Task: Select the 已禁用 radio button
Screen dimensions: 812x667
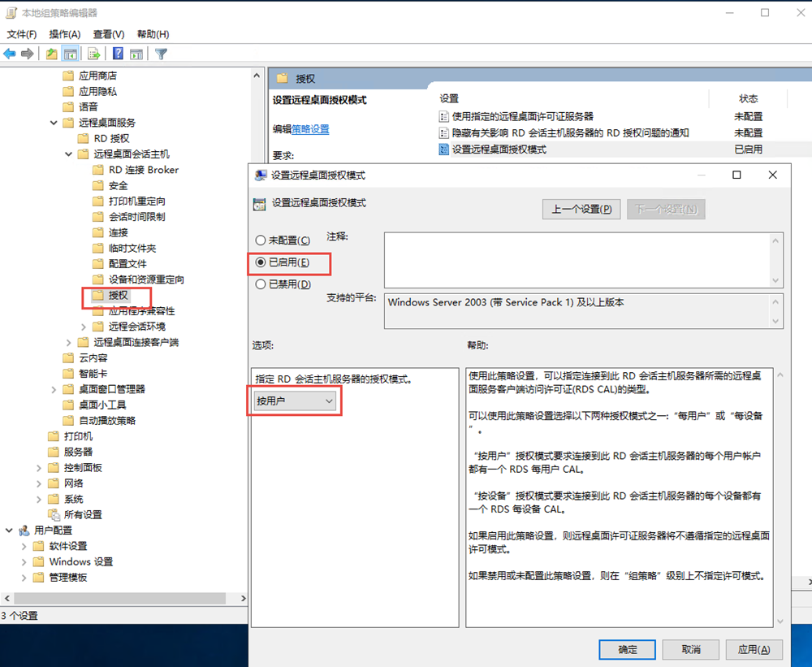Action: (261, 284)
